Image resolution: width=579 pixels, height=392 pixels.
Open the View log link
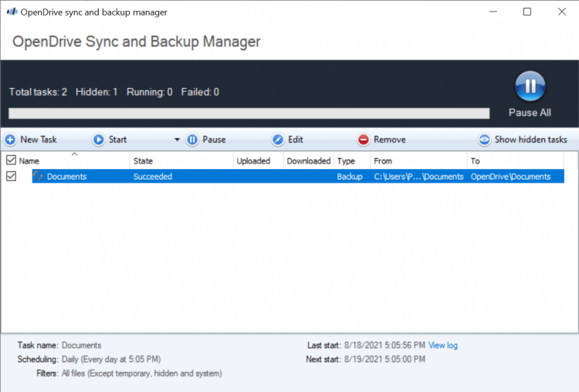[x=443, y=346]
